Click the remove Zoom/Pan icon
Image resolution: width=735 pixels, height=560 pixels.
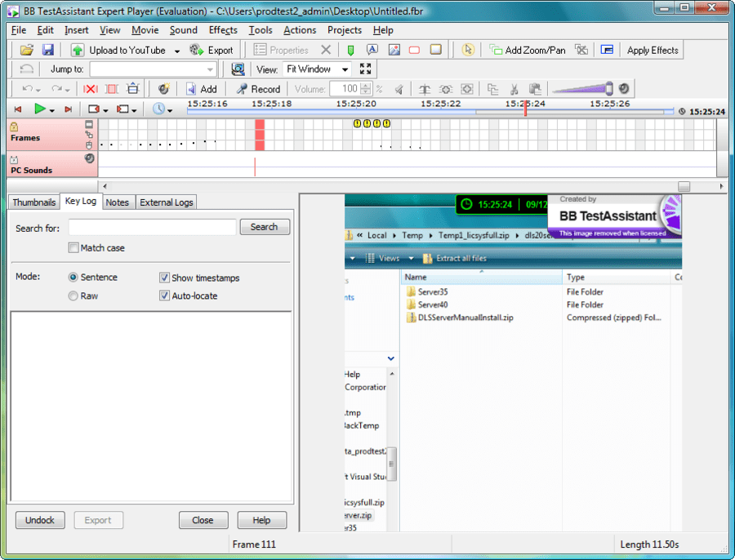point(581,50)
